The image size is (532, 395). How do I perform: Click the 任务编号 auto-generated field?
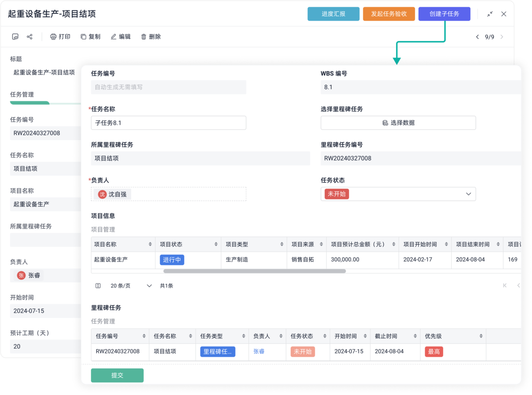[168, 87]
